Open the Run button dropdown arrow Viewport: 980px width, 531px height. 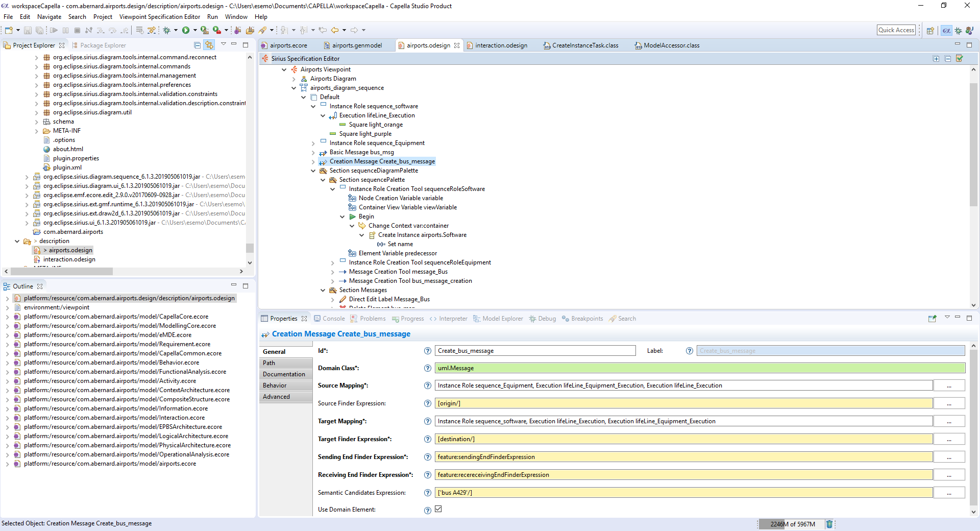click(x=195, y=31)
